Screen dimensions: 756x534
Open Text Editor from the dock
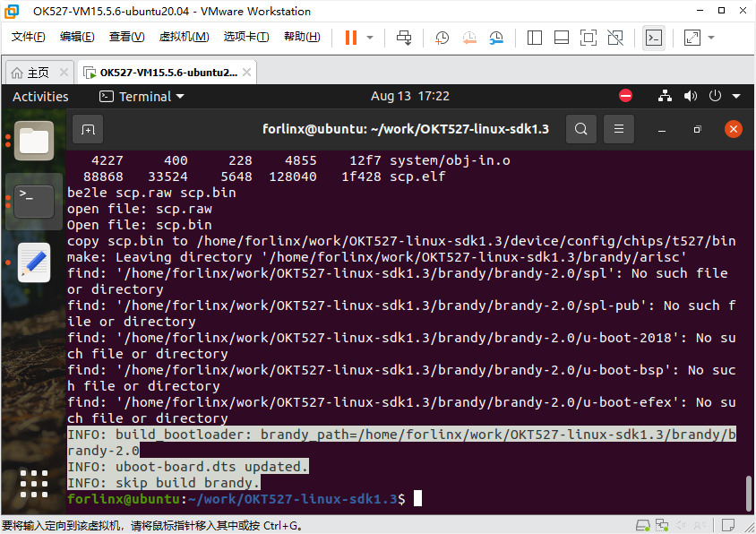pos(34,263)
